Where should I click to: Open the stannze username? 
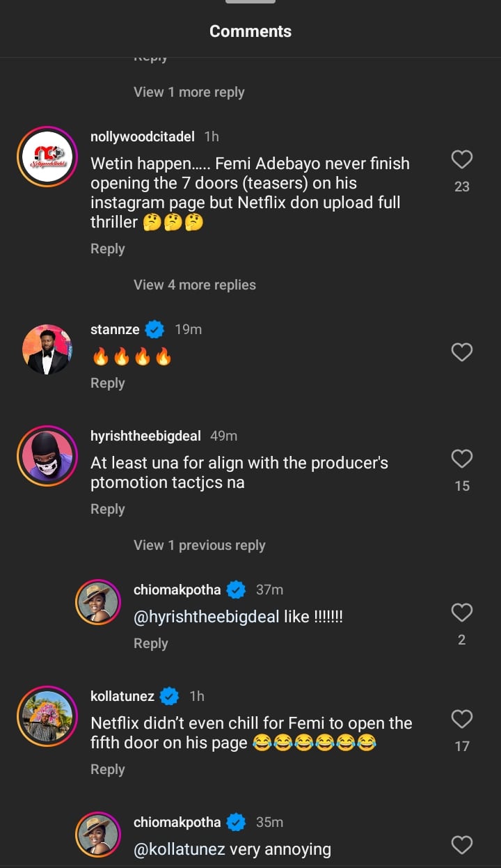click(115, 329)
